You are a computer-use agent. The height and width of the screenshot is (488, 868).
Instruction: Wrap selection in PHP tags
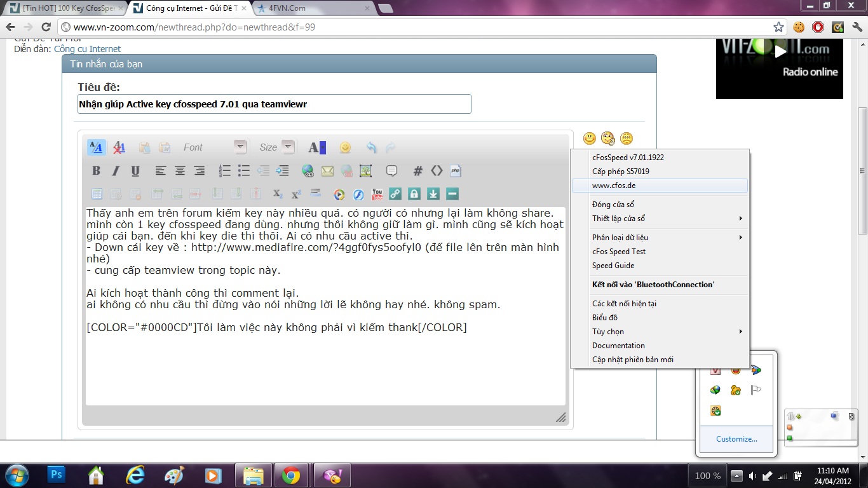(456, 171)
